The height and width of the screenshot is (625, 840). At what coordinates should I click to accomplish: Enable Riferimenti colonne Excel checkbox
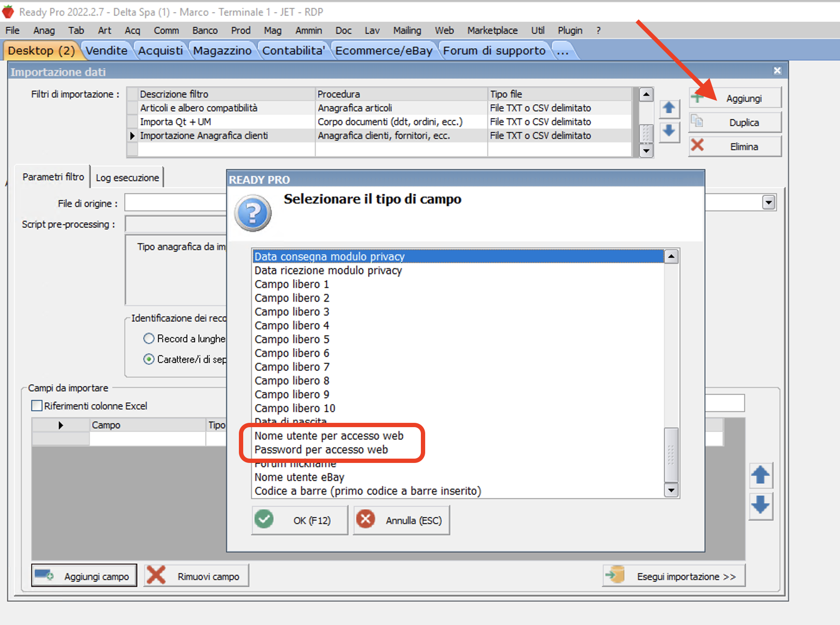pyautogui.click(x=37, y=406)
